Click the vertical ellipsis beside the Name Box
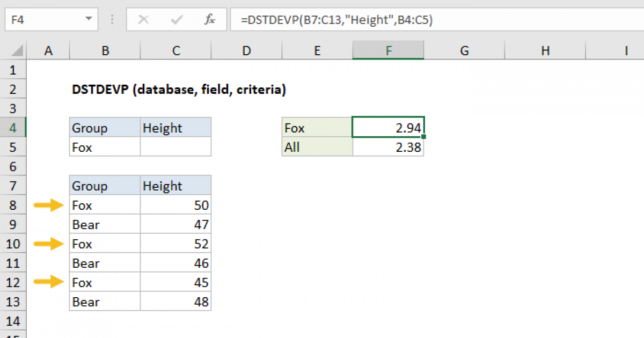This screenshot has width=644, height=338. point(112,19)
